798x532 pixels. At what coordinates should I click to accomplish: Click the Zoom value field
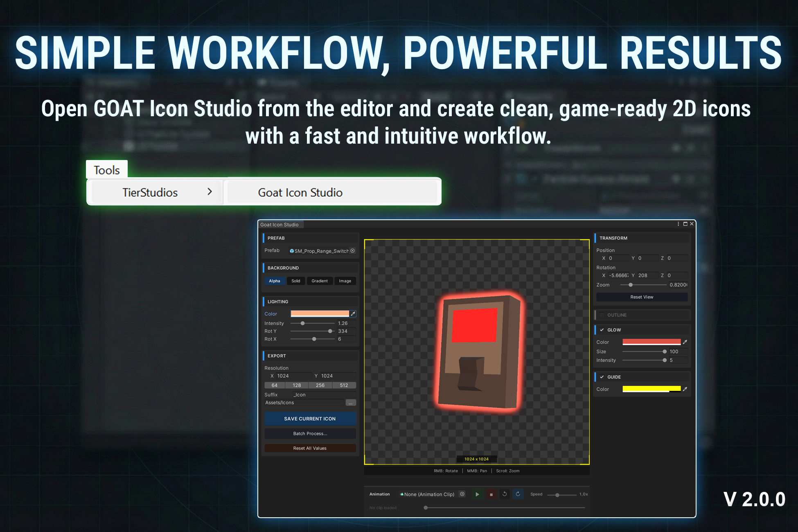[x=679, y=285]
